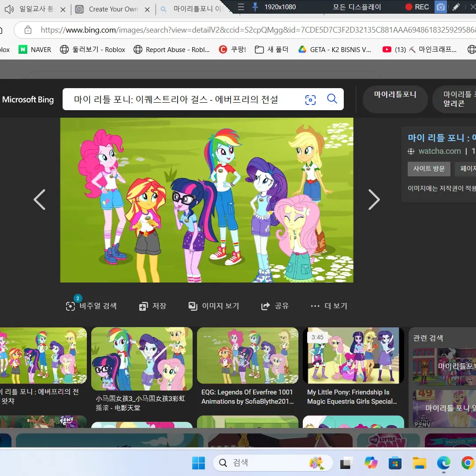The image size is (476, 476).
Task: Open visual search camera icon in search box
Action: 310,100
